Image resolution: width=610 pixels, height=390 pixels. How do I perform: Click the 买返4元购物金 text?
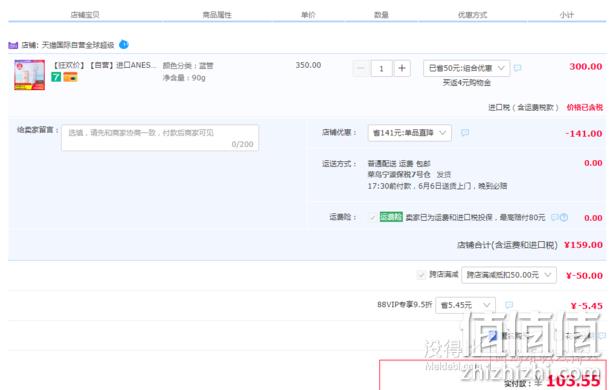pos(466,83)
